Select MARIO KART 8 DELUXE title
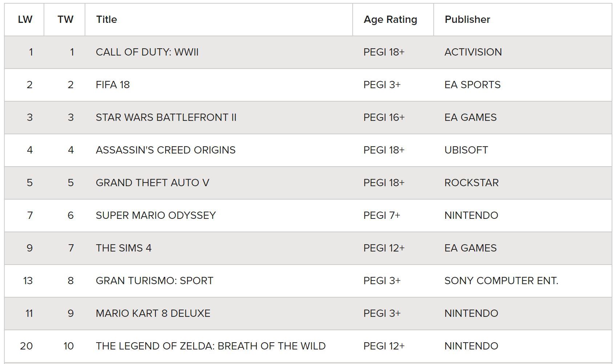The image size is (616, 364). [153, 314]
